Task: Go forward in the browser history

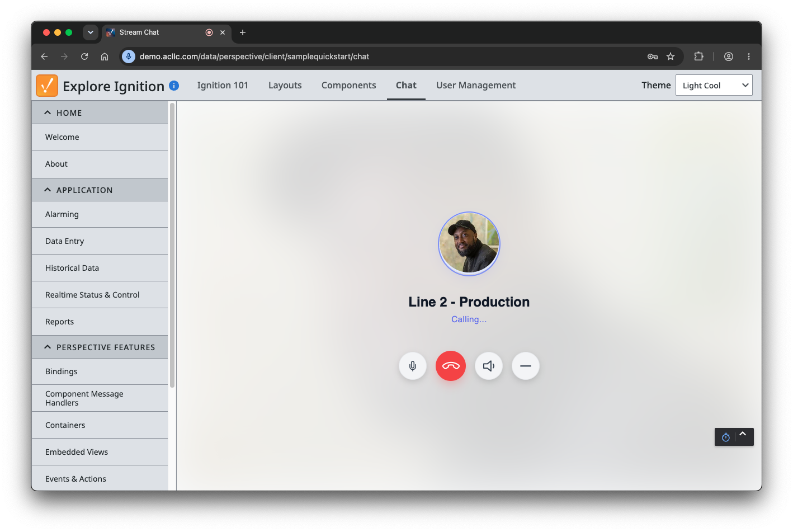Action: 64,57
